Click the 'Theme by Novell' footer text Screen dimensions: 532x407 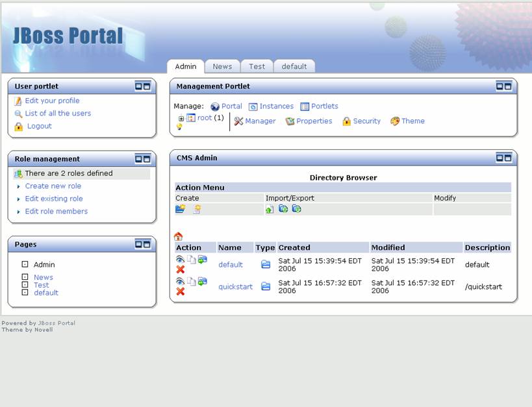[x=27, y=329]
